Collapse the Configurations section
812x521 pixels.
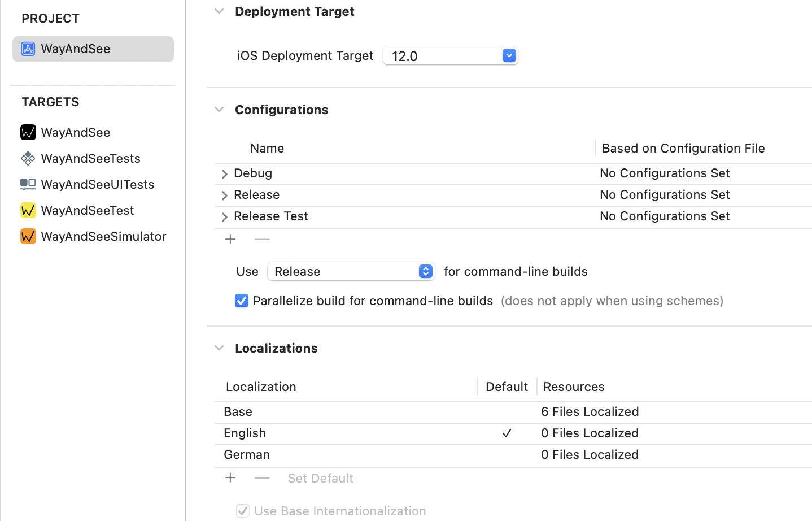point(219,110)
